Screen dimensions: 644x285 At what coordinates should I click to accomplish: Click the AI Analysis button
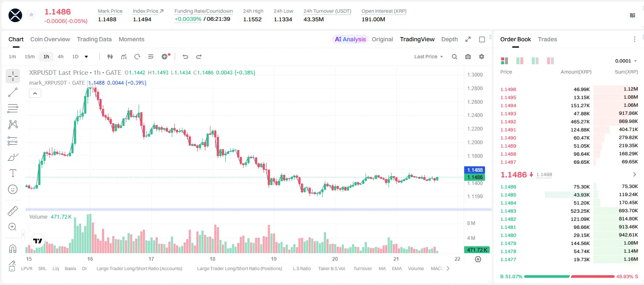[350, 39]
